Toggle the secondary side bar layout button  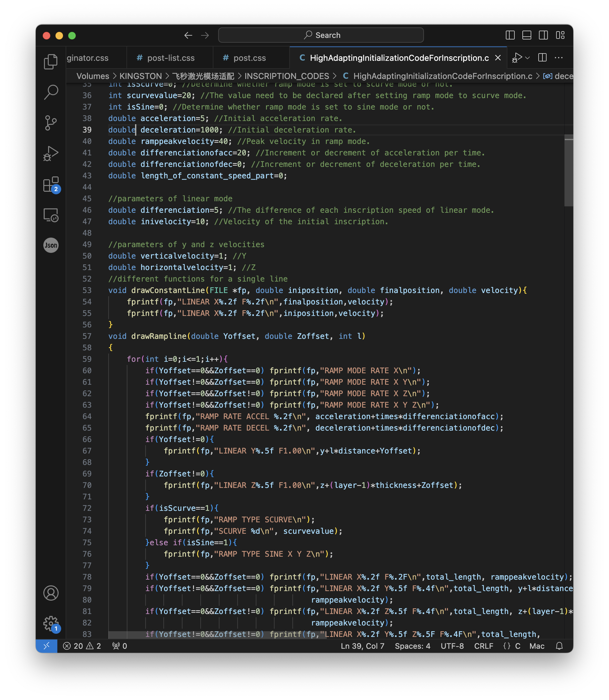(543, 35)
